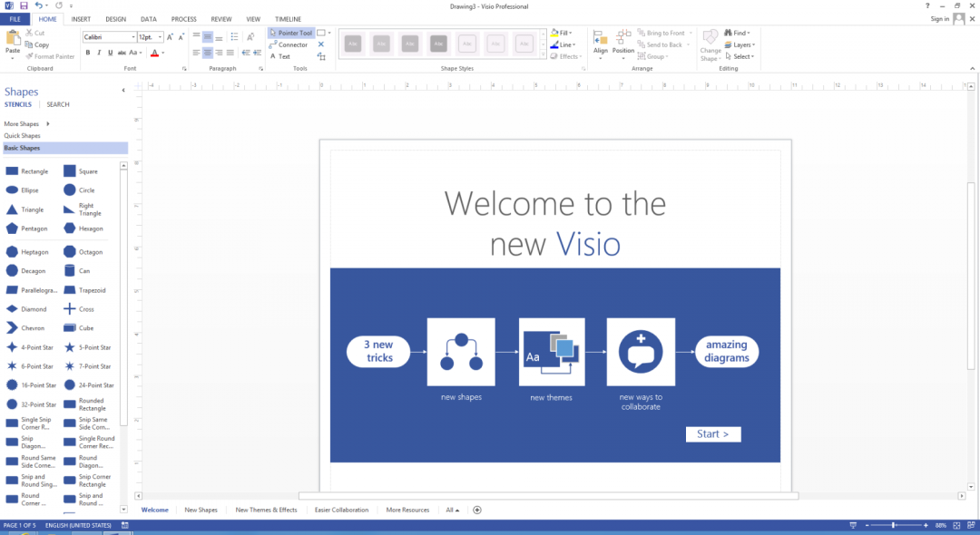Open Presentation mode from the status bar
Image resolution: width=980 pixels, height=535 pixels.
[852, 525]
